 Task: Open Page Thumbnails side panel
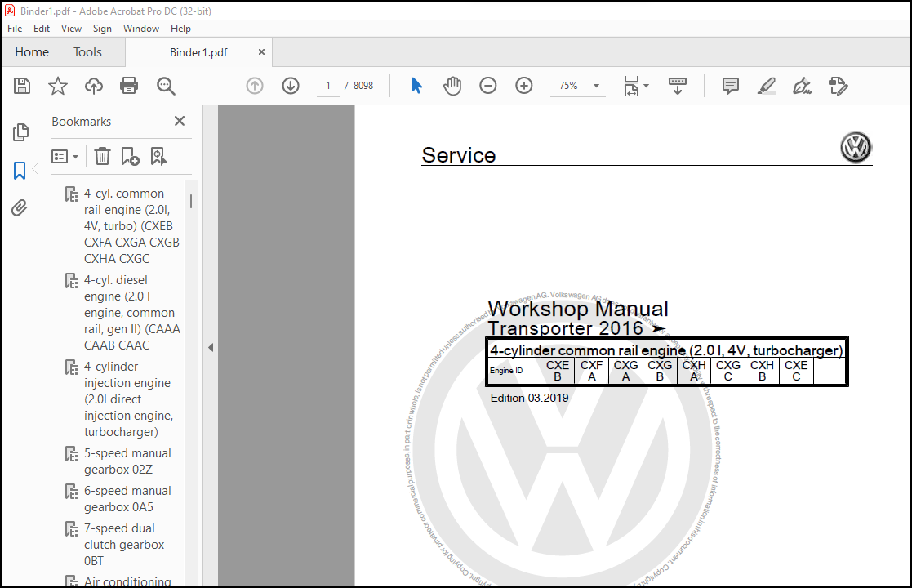(x=20, y=132)
